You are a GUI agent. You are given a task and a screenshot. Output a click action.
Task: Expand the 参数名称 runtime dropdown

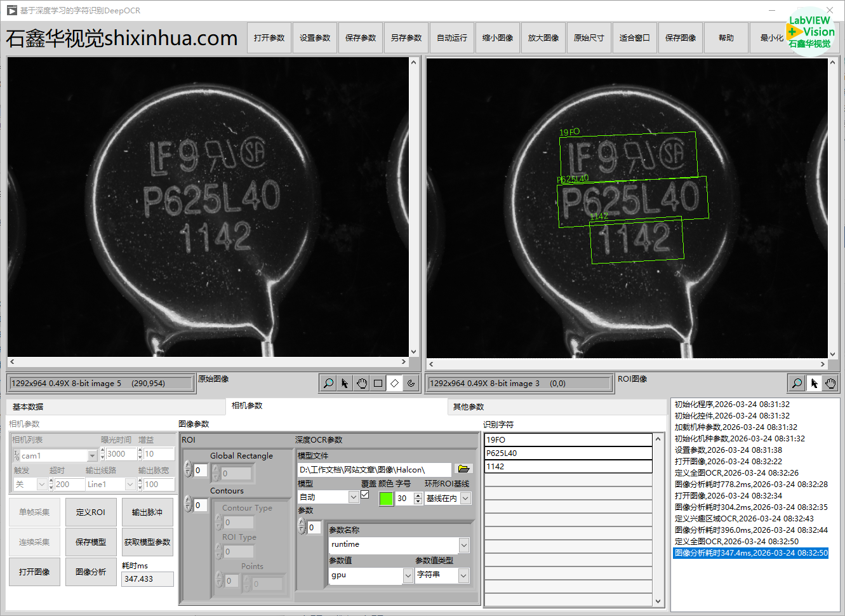coord(464,545)
